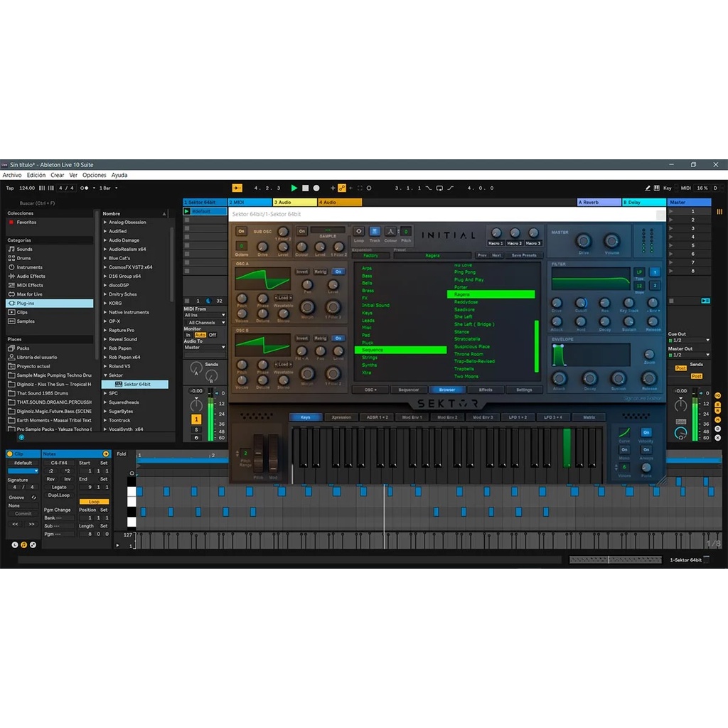Stop playback in the transport bar

pos(305,188)
